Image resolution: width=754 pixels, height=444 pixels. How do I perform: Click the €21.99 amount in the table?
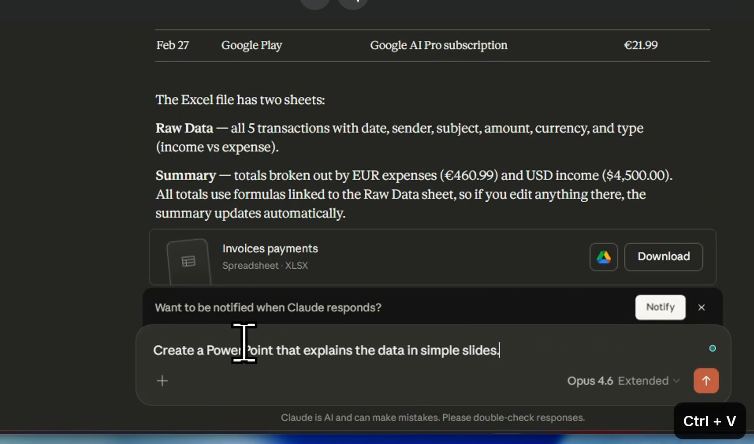640,45
